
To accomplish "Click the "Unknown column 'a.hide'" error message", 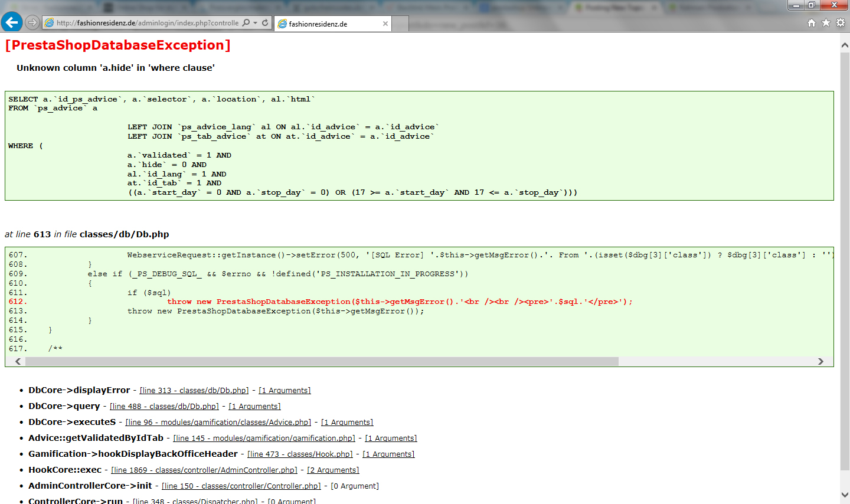I will (x=116, y=68).
